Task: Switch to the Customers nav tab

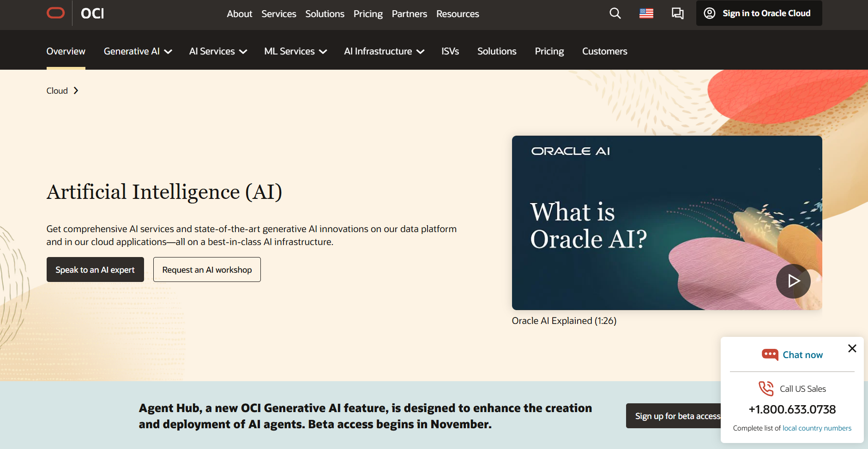Action: (x=605, y=51)
